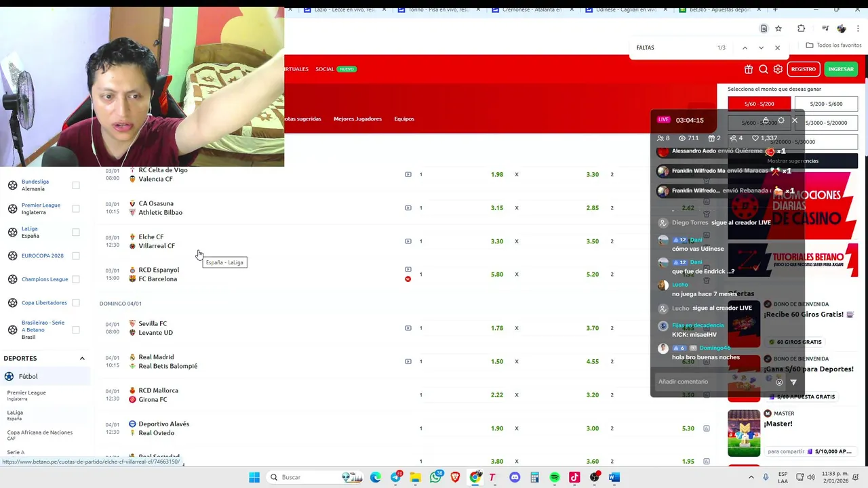
Task: Go to the next find result
Action: click(x=761, y=47)
